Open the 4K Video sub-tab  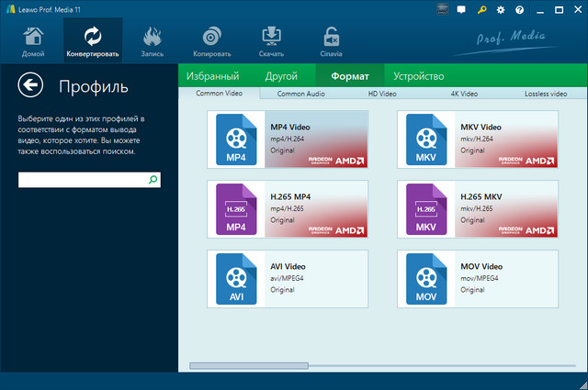pyautogui.click(x=464, y=94)
